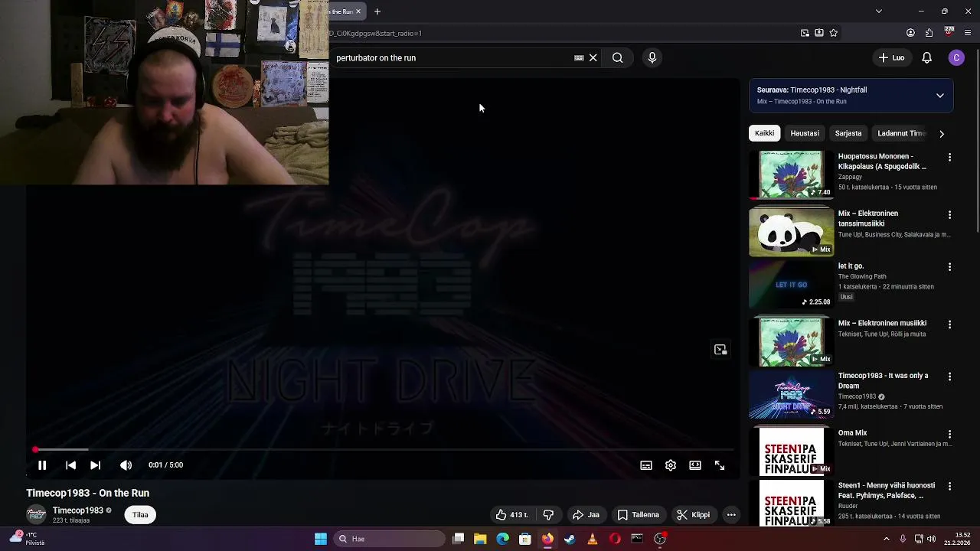Open OBS Studio from the taskbar

click(660, 539)
